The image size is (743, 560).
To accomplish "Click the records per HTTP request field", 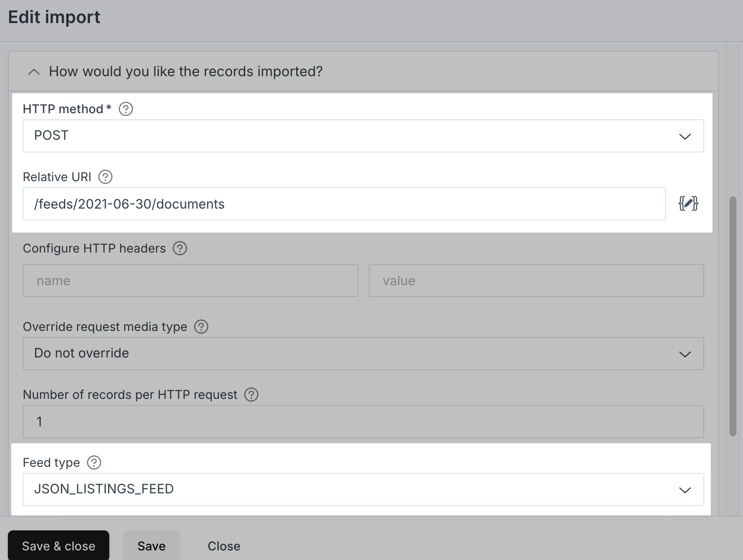I will (x=363, y=422).
